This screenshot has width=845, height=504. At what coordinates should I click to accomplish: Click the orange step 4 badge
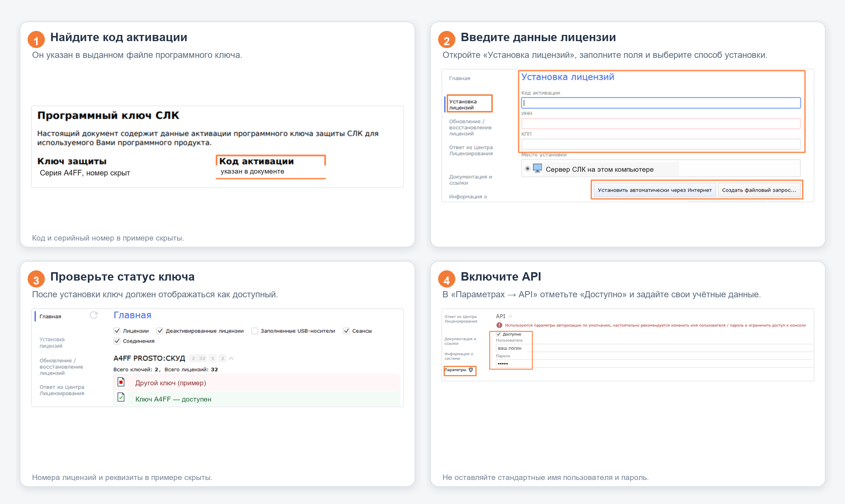pos(447,279)
